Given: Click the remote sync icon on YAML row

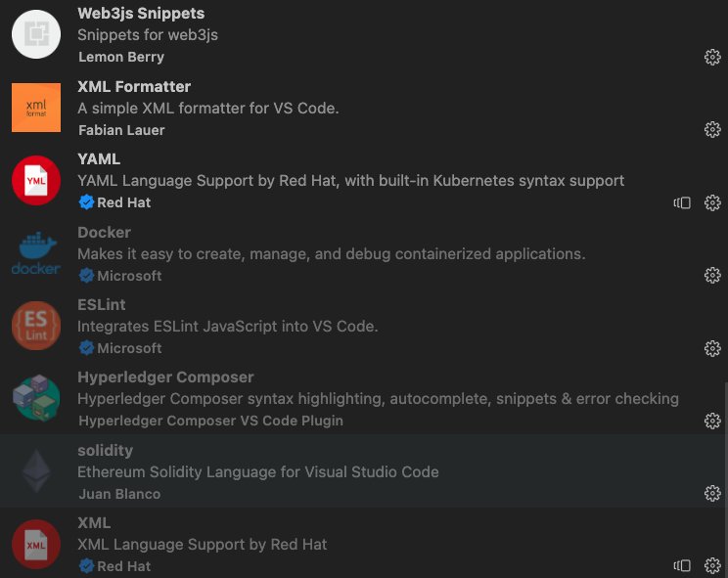Looking at the screenshot, I should [682, 202].
